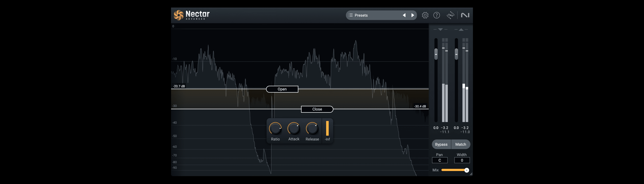Adjust the Mix slider
The width and height of the screenshot is (644, 184).
(x=467, y=170)
